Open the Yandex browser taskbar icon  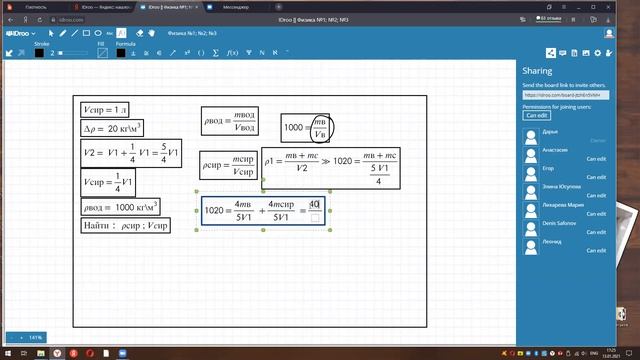(57, 353)
